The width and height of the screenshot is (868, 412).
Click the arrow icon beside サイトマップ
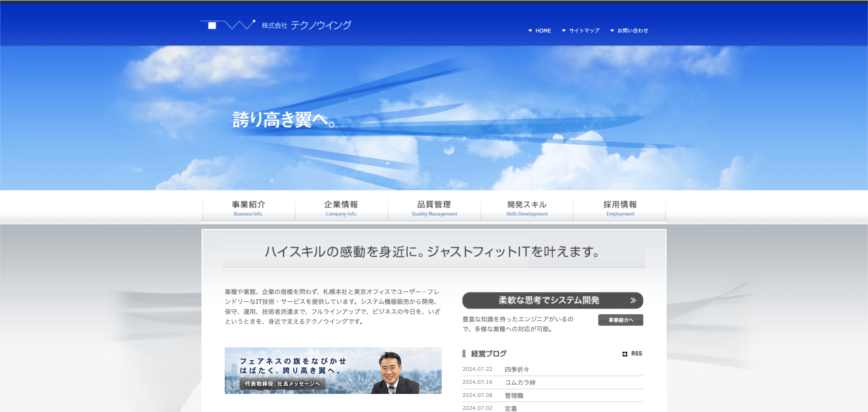point(564,30)
